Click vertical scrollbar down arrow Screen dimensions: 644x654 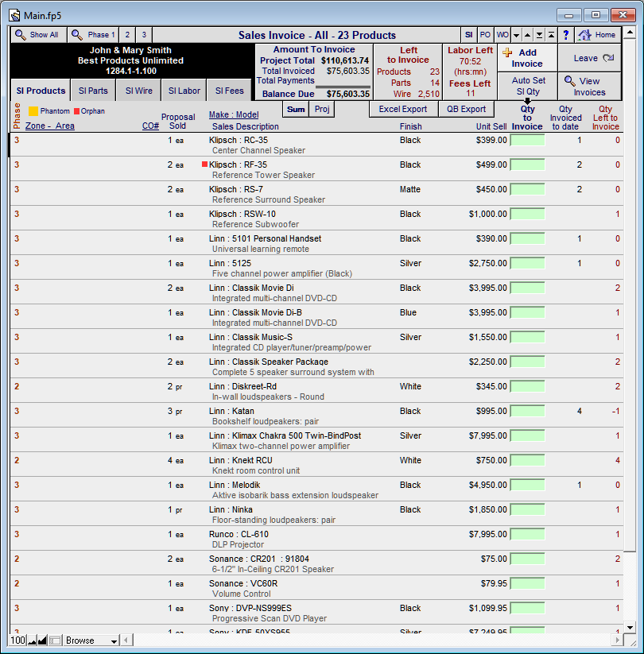(x=630, y=627)
